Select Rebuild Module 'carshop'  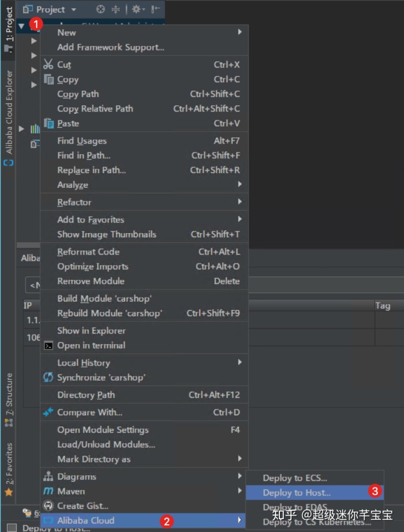click(x=144, y=313)
